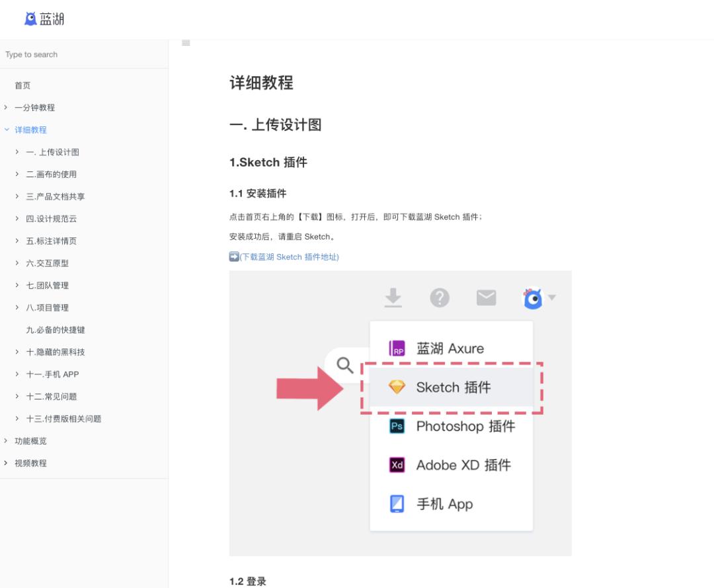Viewport: 714px width, 588px height.
Task: Click in the Type to search field
Action: point(84,55)
